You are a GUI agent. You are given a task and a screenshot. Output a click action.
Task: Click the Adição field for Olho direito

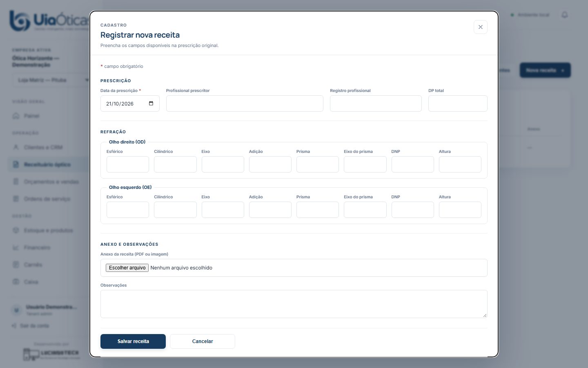tap(270, 164)
